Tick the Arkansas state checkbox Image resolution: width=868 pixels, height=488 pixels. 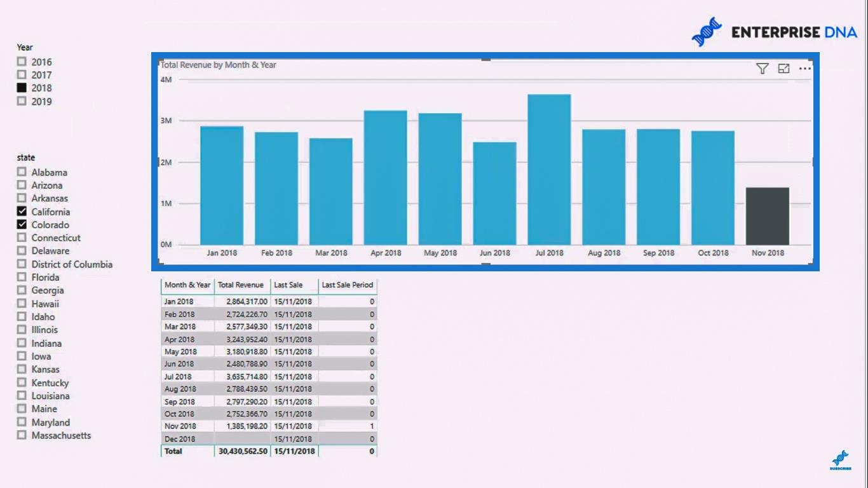22,198
